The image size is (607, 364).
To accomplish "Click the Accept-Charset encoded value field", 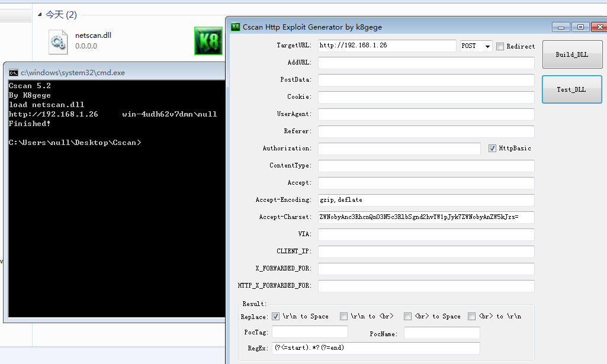I will tap(425, 217).
